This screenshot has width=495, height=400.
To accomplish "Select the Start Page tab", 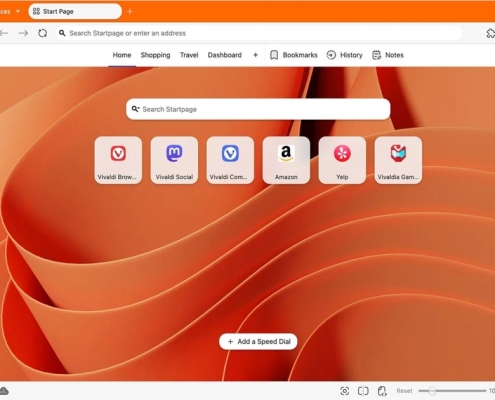I will (75, 11).
